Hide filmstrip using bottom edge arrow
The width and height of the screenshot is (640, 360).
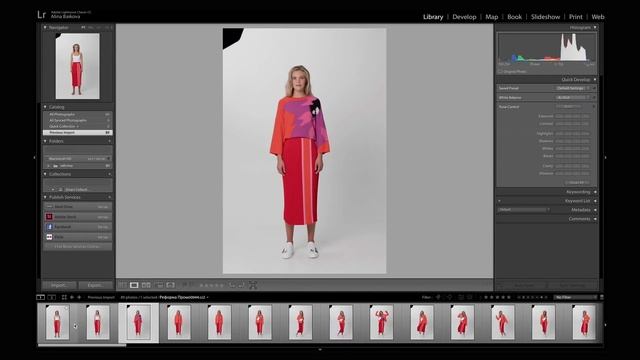[320, 349]
